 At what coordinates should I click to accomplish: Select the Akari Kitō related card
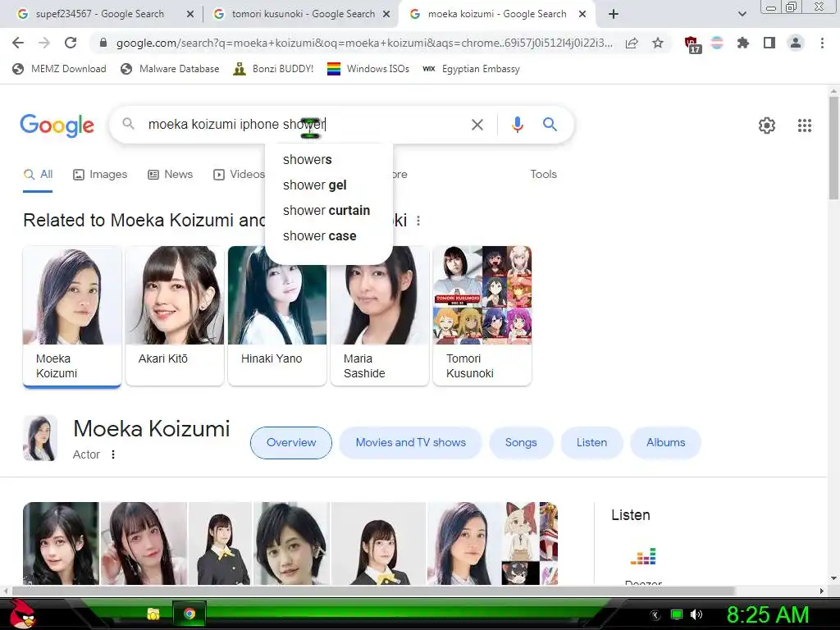175,316
